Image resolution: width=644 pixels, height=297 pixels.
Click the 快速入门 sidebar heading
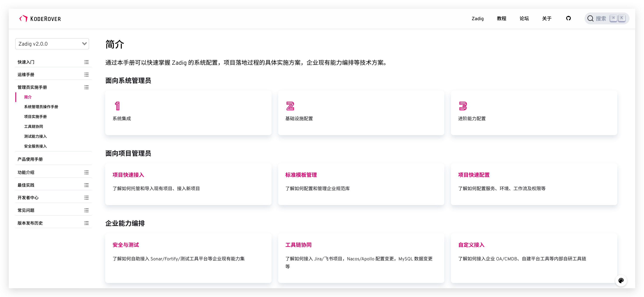pos(26,62)
